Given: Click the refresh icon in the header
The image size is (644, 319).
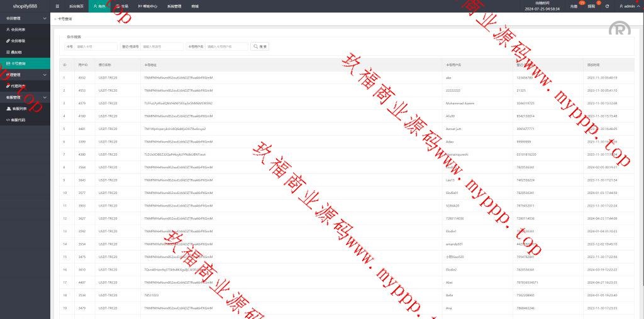Looking at the screenshot, I should point(607,6).
